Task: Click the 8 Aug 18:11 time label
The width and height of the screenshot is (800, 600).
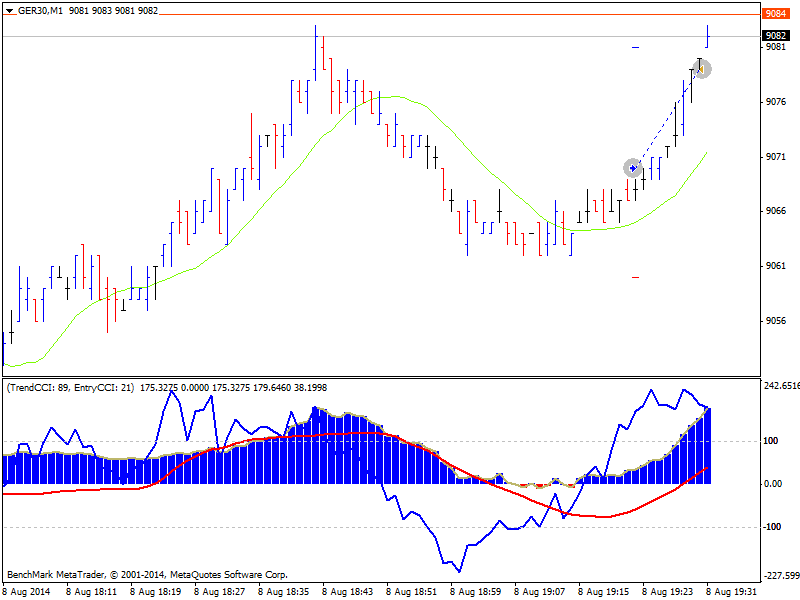Action: pos(91,592)
